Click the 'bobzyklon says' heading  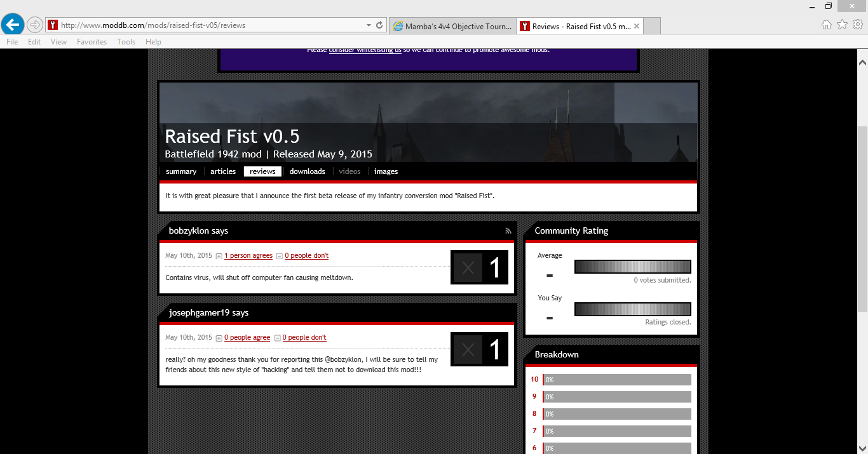pyautogui.click(x=198, y=231)
